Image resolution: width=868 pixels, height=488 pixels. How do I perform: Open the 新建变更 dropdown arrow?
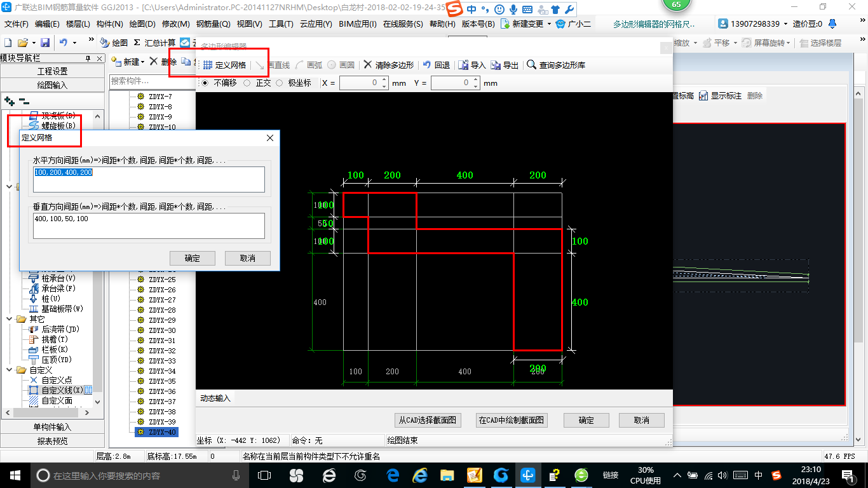click(549, 24)
